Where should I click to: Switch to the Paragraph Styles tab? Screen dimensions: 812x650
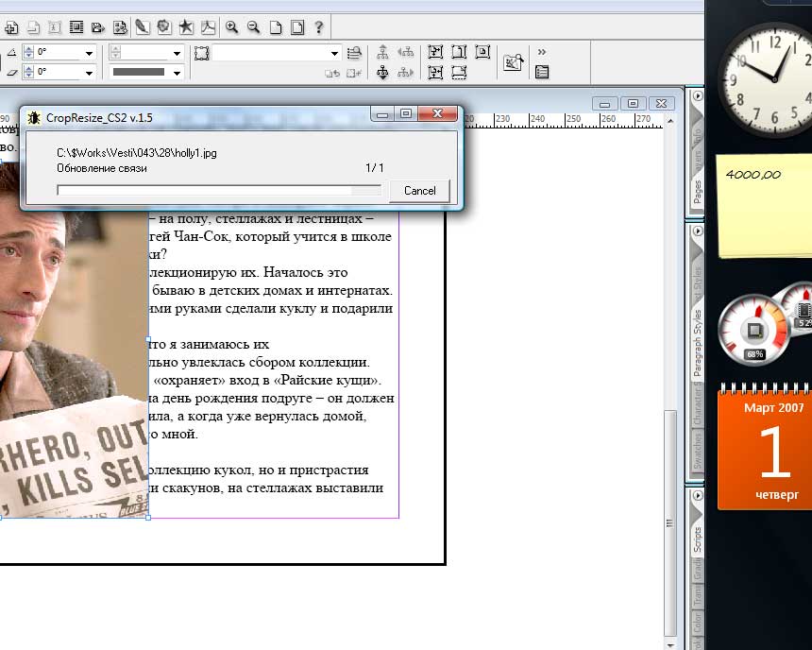(x=698, y=343)
